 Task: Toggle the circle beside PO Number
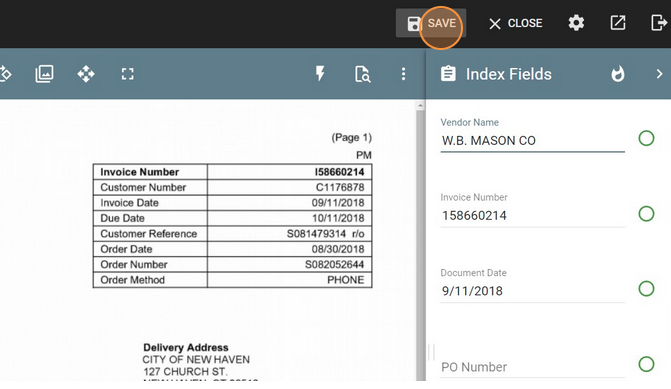point(646,364)
